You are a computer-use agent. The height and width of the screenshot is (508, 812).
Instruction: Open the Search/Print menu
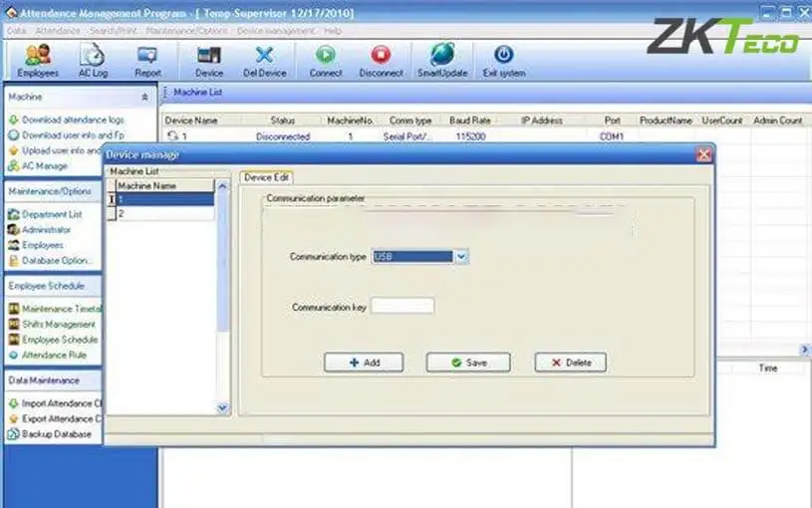114,31
